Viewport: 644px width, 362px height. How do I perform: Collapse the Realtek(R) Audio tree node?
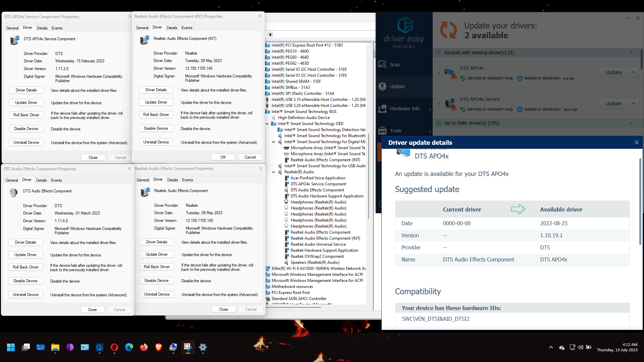pos(274,172)
